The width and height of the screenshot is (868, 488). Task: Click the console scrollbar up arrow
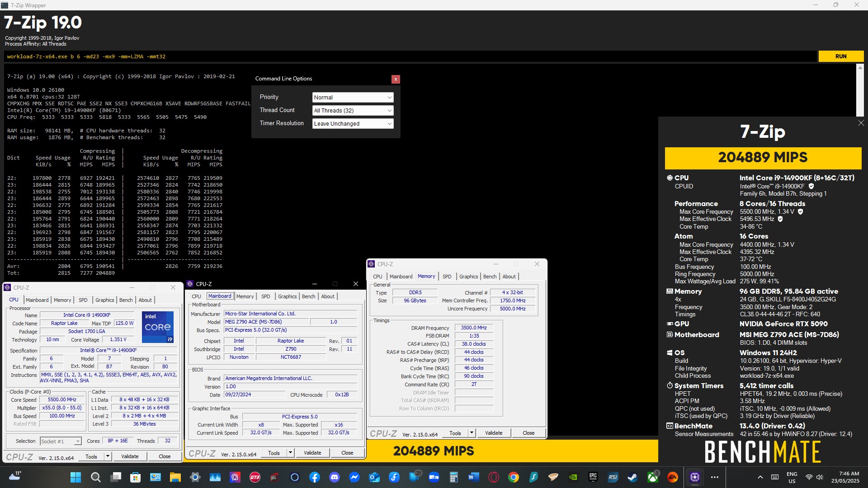[x=860, y=68]
